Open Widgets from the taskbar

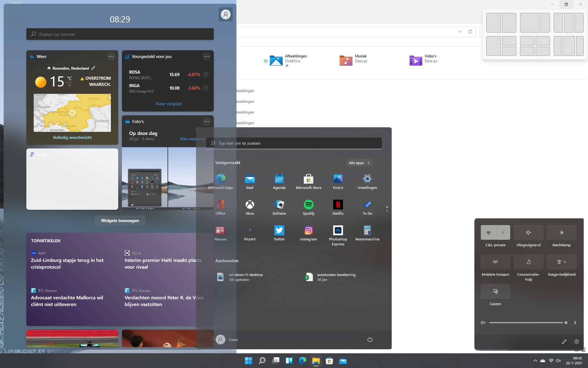[x=289, y=361]
